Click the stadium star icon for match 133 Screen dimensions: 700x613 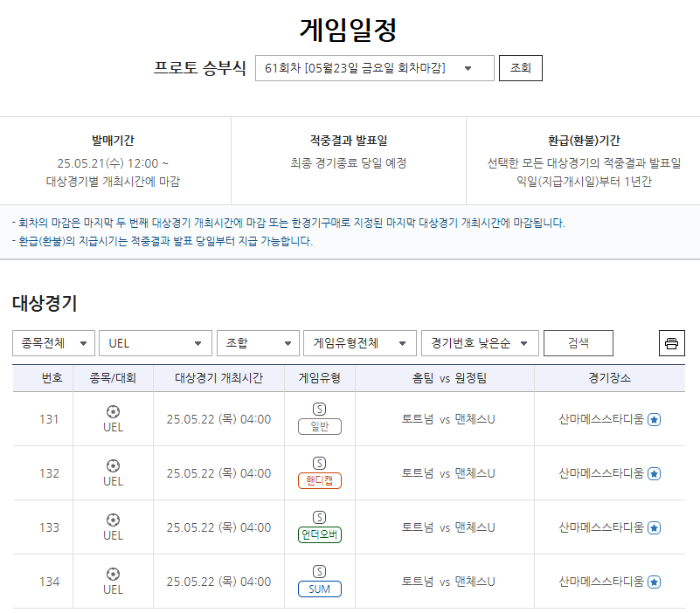tap(655, 527)
